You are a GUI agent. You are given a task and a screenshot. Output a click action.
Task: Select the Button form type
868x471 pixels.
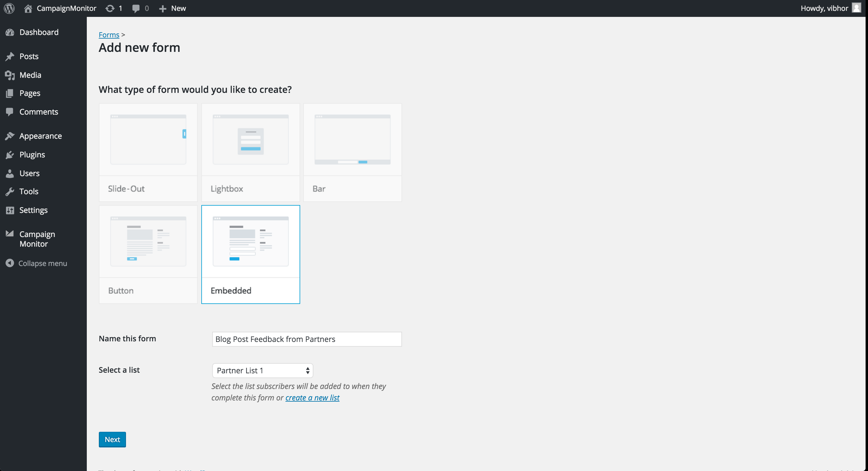coord(148,254)
